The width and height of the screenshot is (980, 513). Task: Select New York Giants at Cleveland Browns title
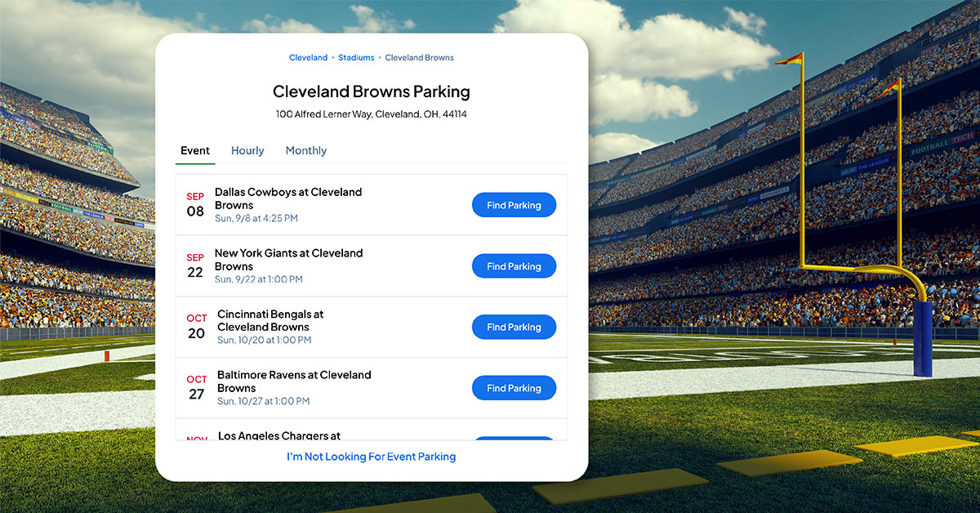pos(289,260)
